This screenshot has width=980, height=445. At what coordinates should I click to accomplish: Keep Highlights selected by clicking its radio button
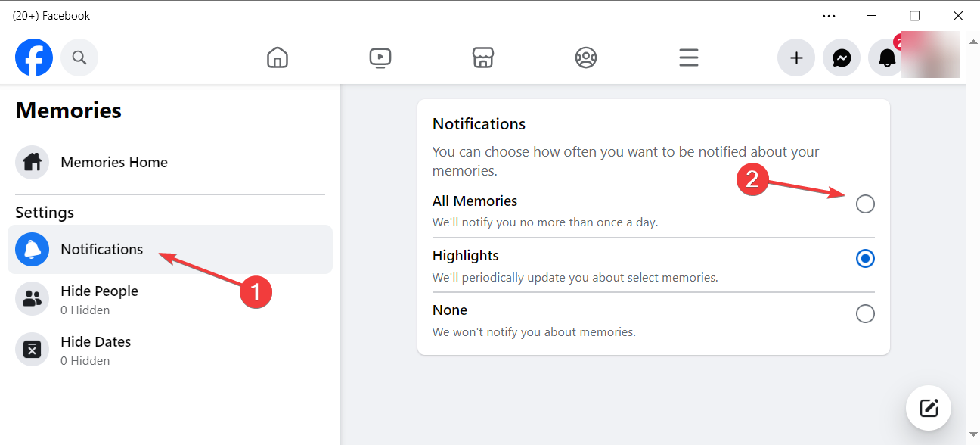865,258
